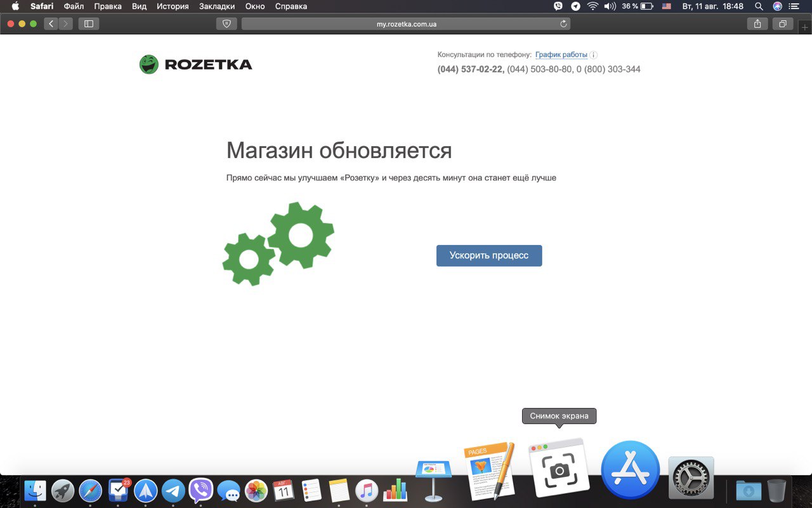Open Photos from the Dock
Viewport: 812px width, 508px height.
[x=256, y=490]
